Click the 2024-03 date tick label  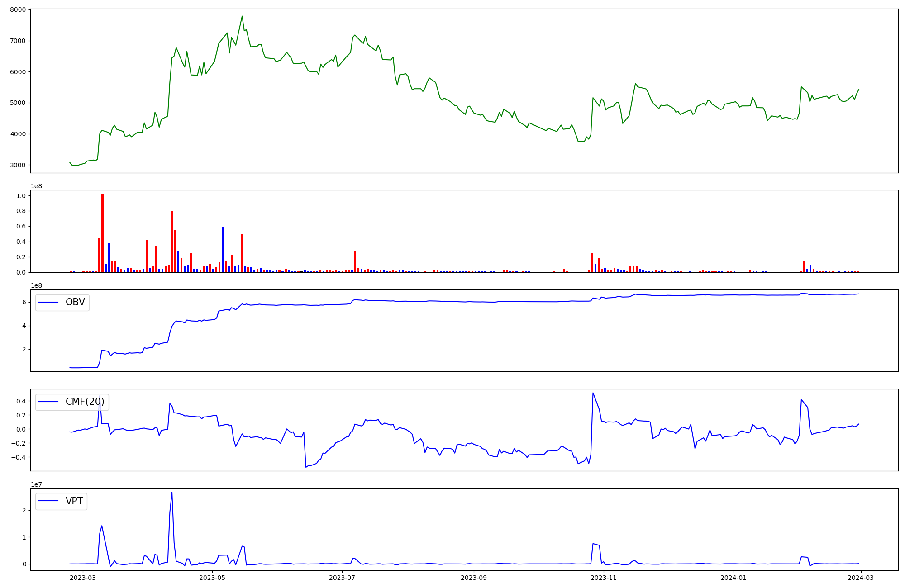click(861, 578)
